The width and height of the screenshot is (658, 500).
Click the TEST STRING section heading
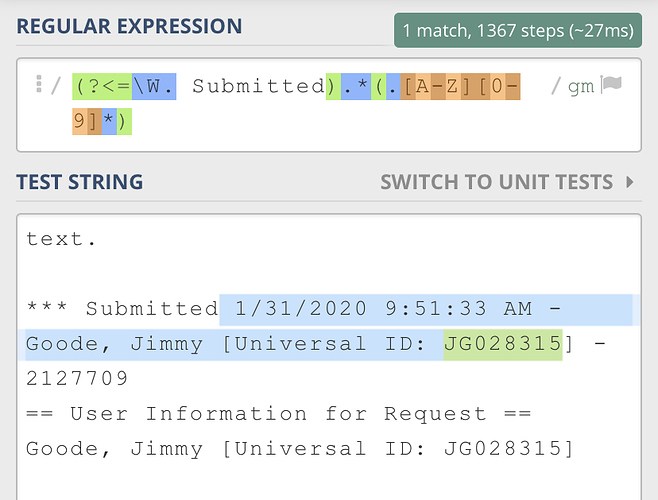tap(80, 182)
